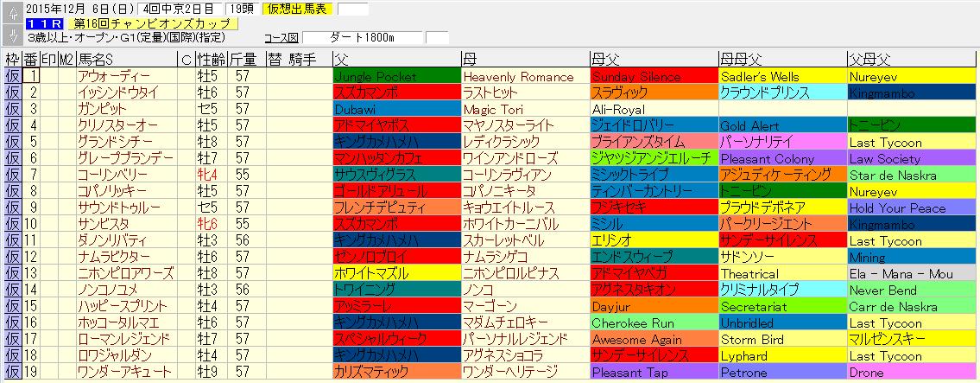Click the Law Society cell
Viewport: 980px width, 383px height.
[911, 158]
